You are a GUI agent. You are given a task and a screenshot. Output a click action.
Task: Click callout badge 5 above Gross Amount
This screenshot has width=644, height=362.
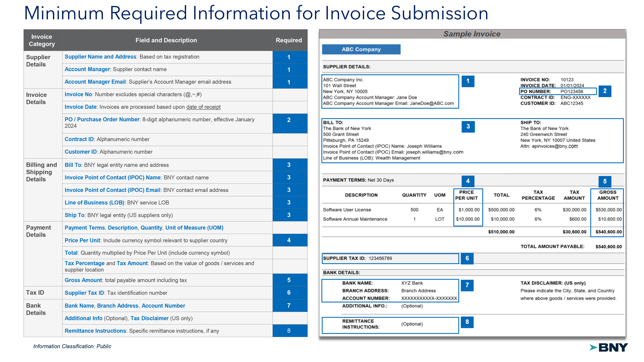pyautogui.click(x=605, y=181)
